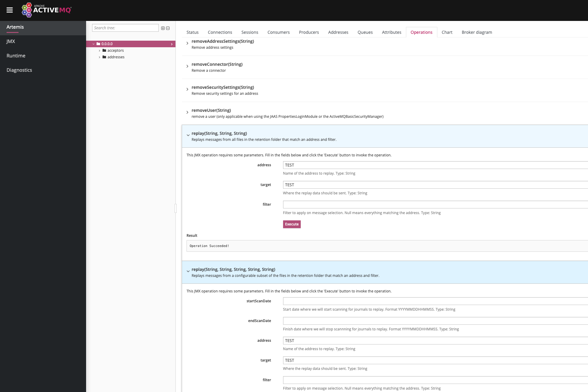
Task: Click the startScanDate input field
Action: 436,301
